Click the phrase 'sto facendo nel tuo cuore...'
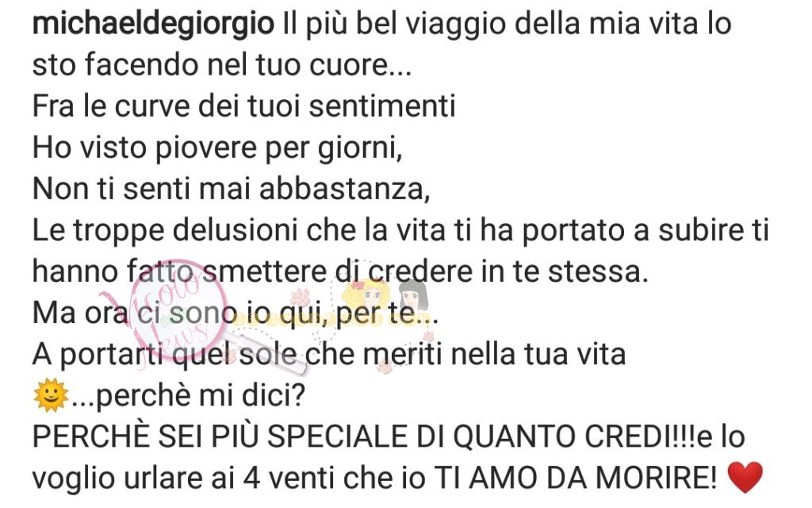 [x=222, y=65]
